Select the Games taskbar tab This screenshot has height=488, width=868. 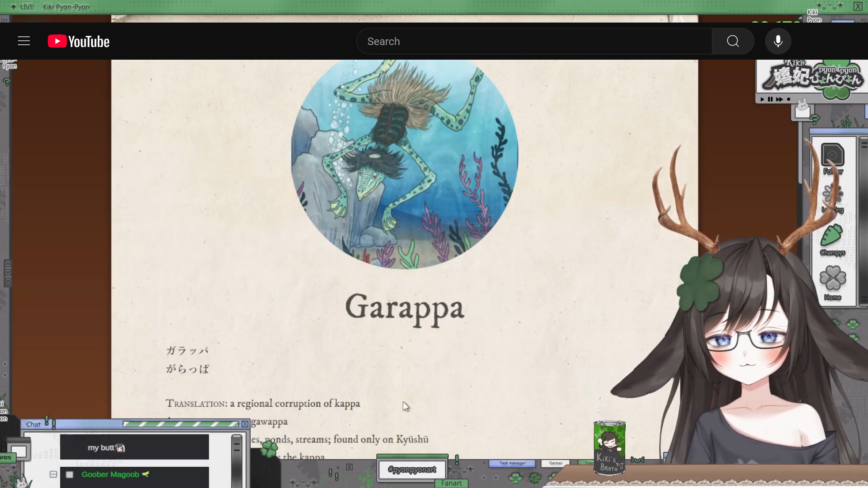(x=555, y=463)
